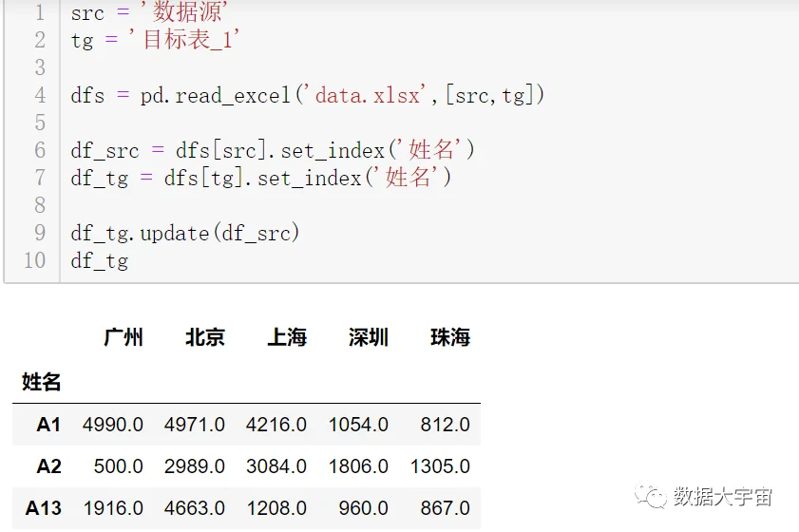Click the 数据大宇宙 WeChat watermark icon
This screenshot has height=532, width=799.
pos(650,496)
